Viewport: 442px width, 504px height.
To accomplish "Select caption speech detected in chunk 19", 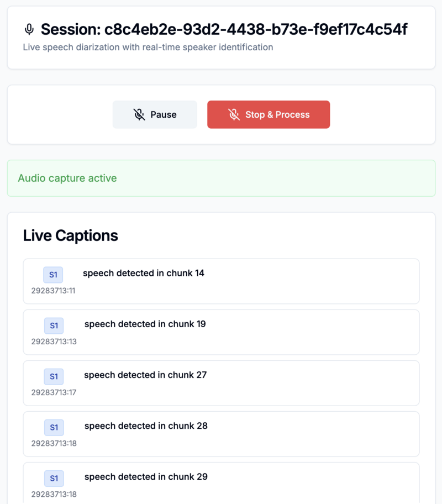I will tap(145, 324).
